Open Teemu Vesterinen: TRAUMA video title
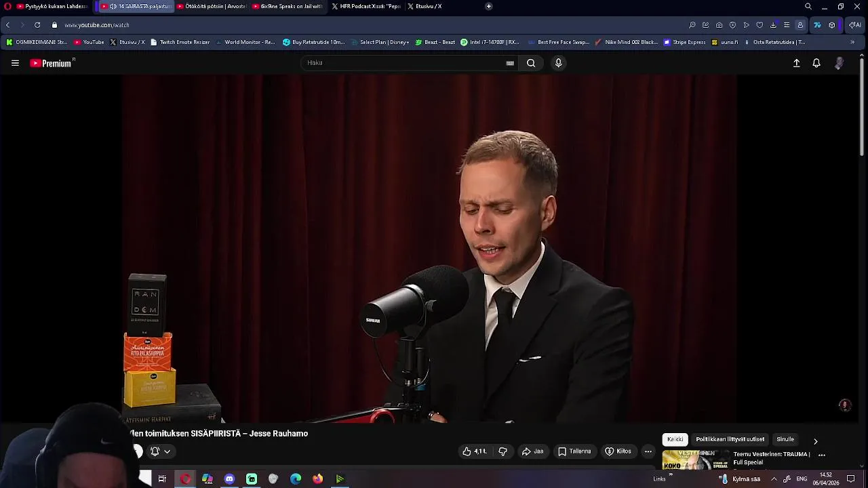Viewport: 868px width, 488px height. 771,458
